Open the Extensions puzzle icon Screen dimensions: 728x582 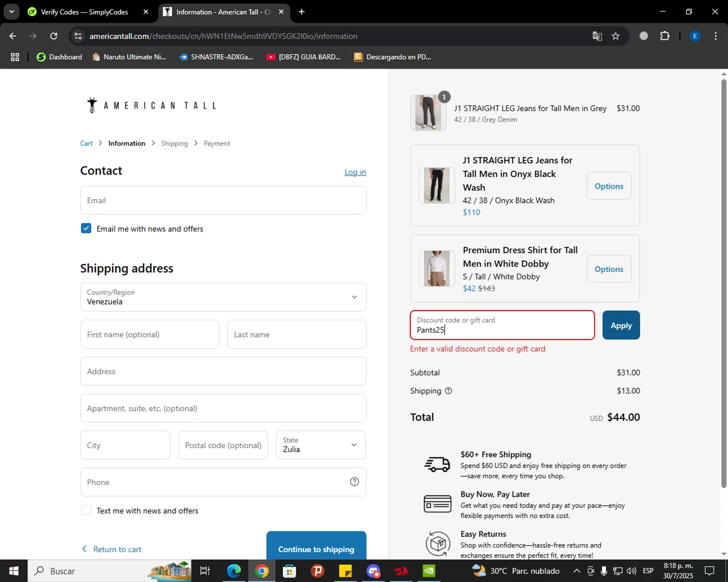click(664, 36)
